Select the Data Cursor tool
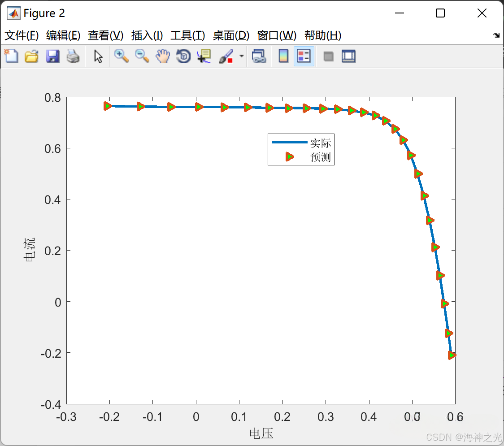The height and width of the screenshot is (446, 504). [204, 56]
